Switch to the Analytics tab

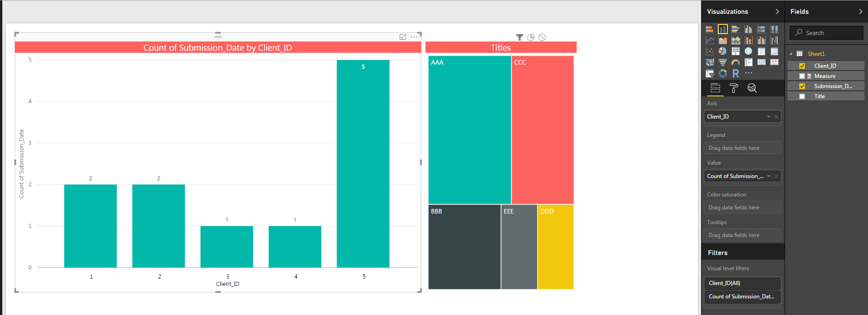click(752, 88)
